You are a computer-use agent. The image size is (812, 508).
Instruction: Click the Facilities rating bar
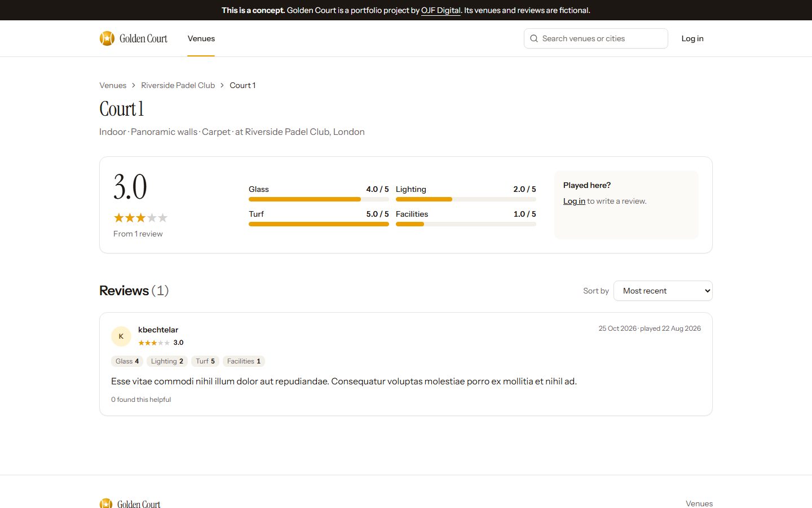(466, 224)
